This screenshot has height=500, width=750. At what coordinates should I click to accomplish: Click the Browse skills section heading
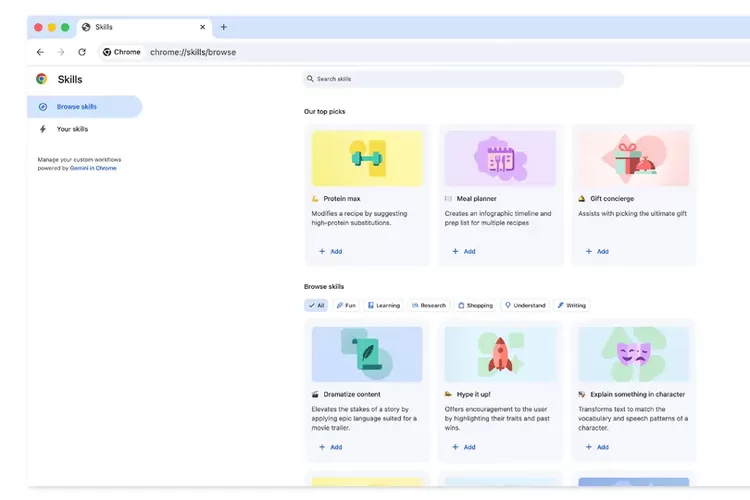[x=324, y=287]
